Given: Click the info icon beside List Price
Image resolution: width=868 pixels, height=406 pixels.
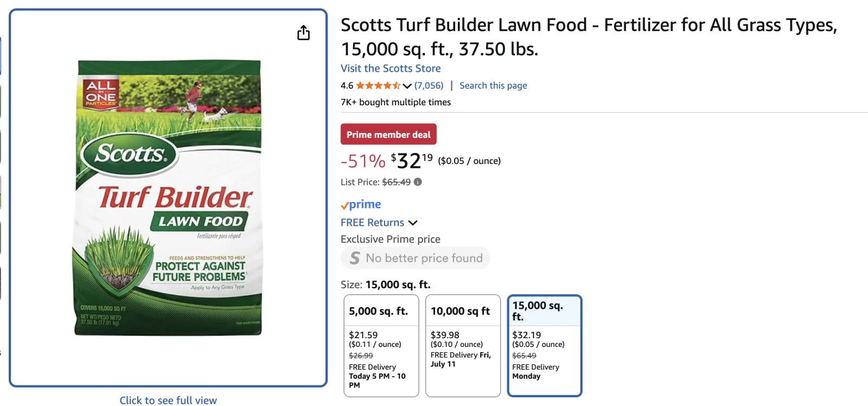Looking at the screenshot, I should tap(418, 182).
